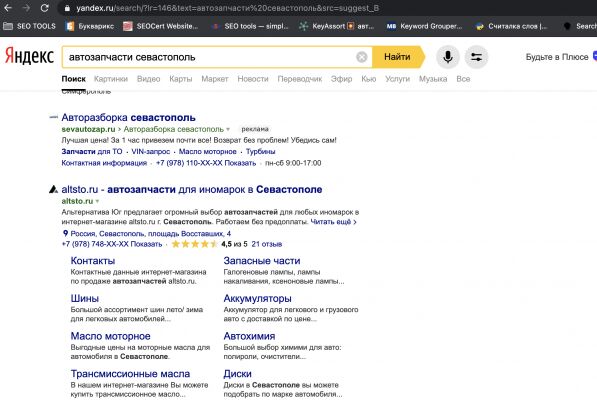
Task: Open the Все services tab
Action: (463, 79)
